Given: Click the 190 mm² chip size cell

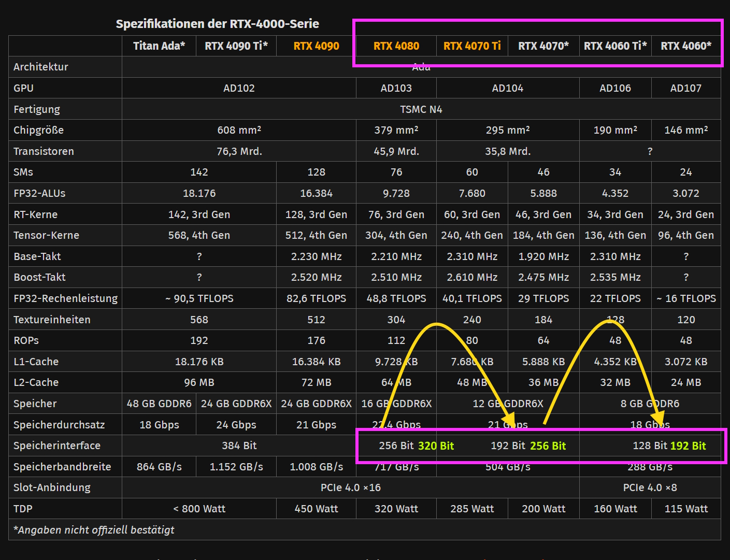Looking at the screenshot, I should tap(616, 130).
